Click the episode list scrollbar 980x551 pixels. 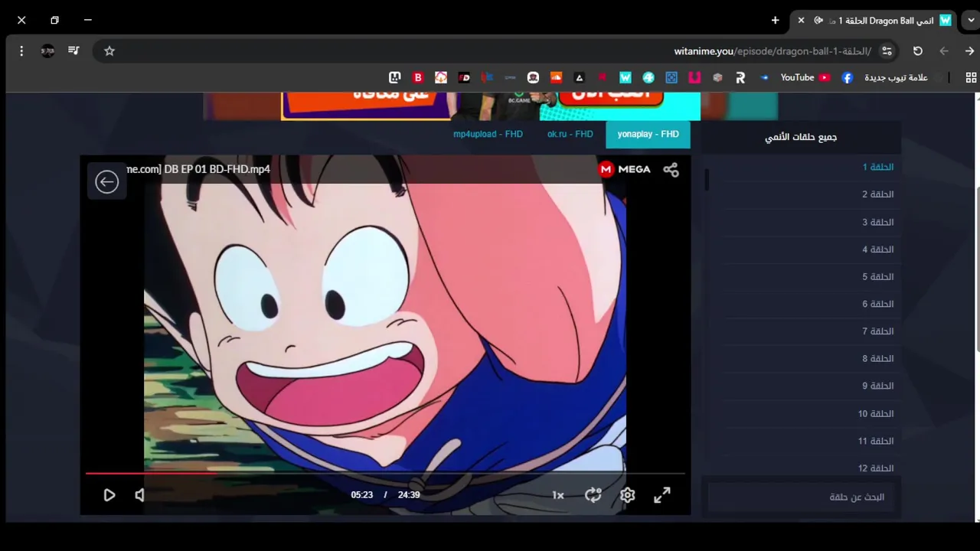(707, 181)
